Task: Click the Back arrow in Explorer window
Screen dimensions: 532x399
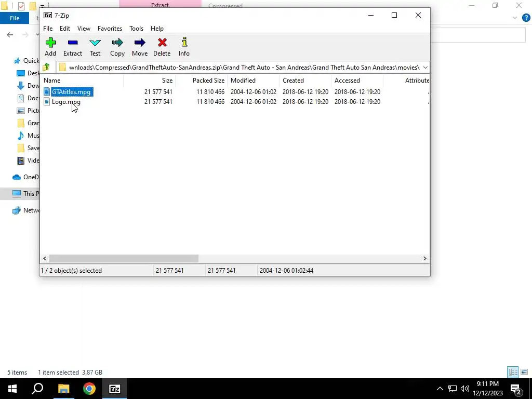Action: (10, 35)
